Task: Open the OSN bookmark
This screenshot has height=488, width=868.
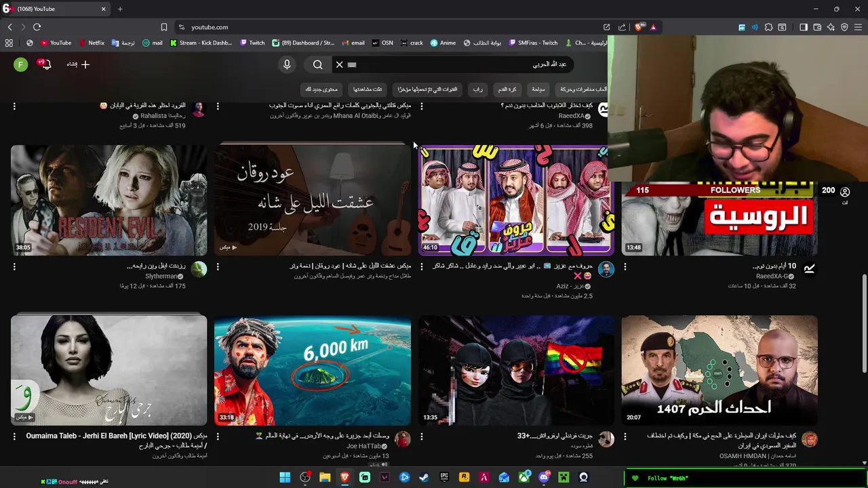Action: point(382,43)
